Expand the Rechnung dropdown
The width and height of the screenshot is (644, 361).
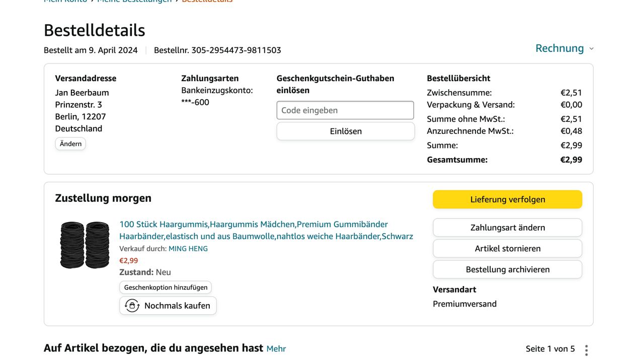(559, 48)
